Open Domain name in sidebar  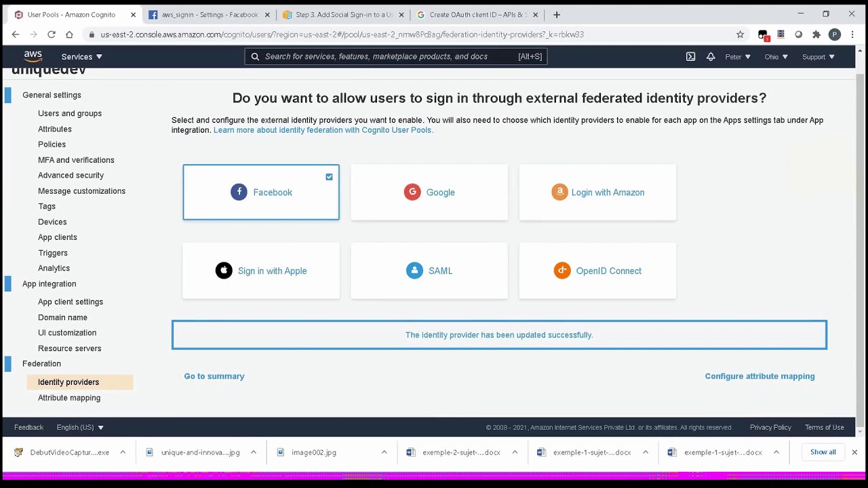click(x=62, y=317)
